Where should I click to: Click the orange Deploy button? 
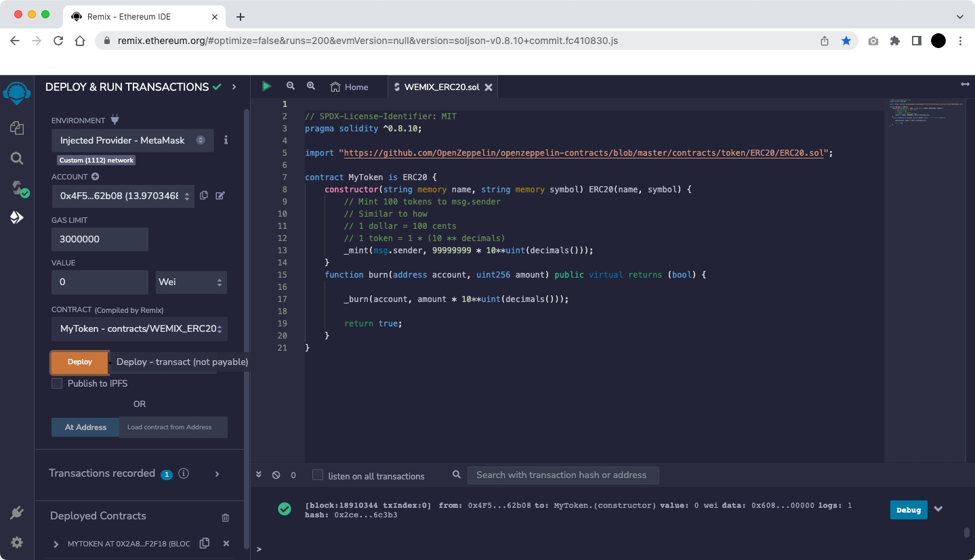80,362
